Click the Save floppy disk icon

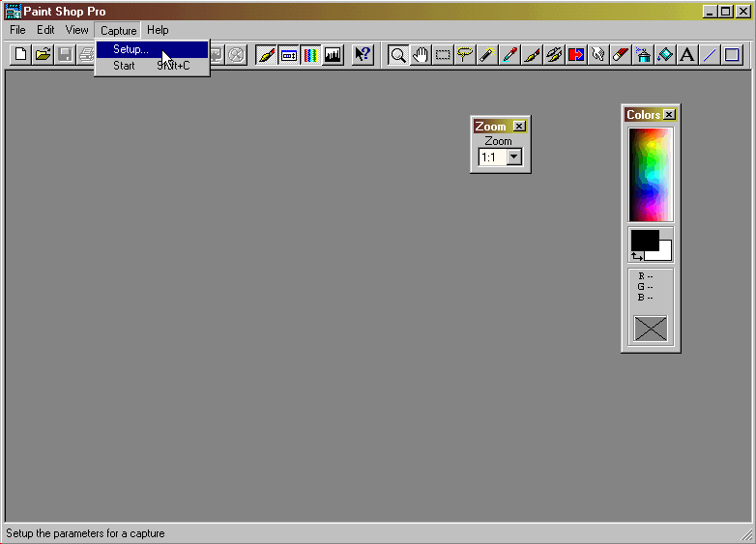point(65,54)
